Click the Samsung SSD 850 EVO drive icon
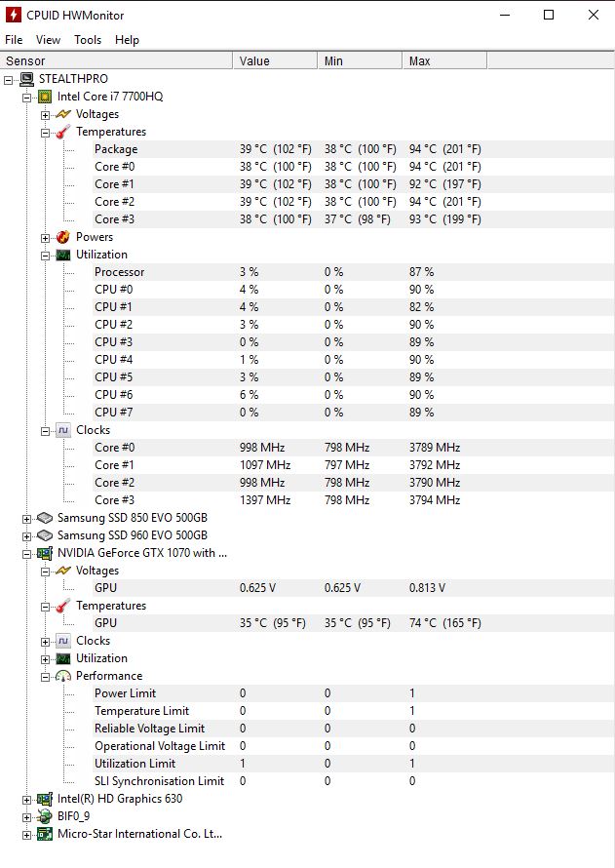615x868 pixels. (45, 518)
